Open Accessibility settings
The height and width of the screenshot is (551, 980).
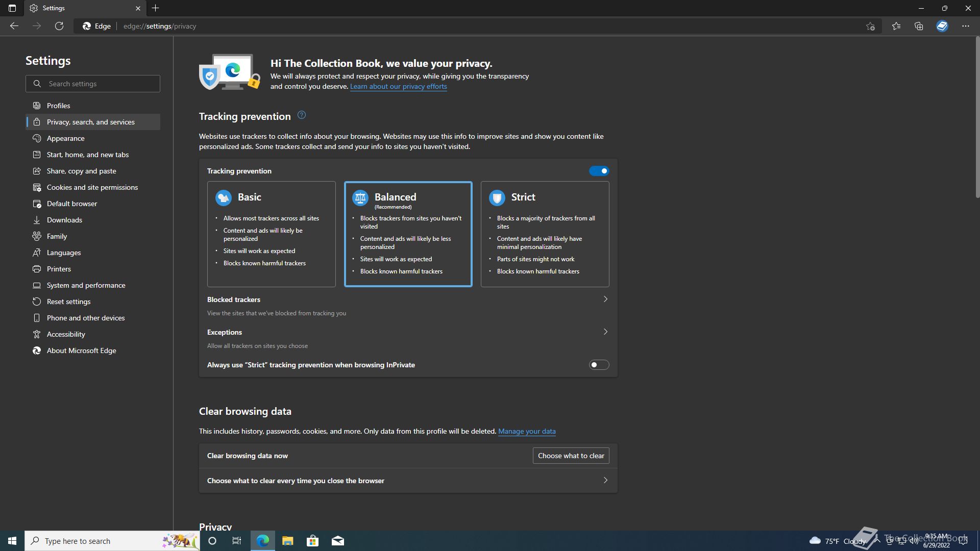(93, 334)
